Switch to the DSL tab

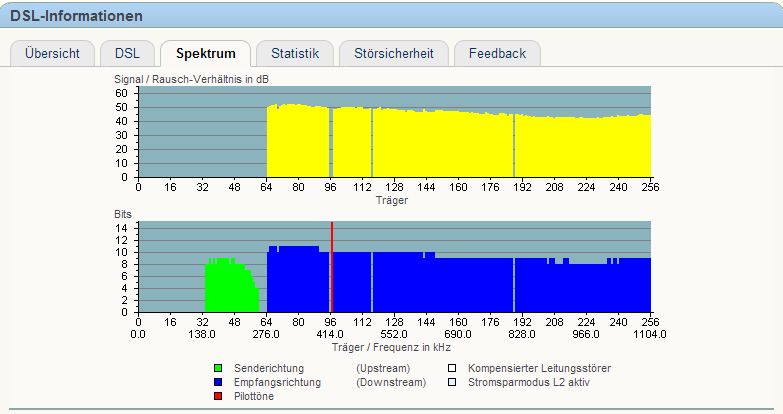point(127,53)
